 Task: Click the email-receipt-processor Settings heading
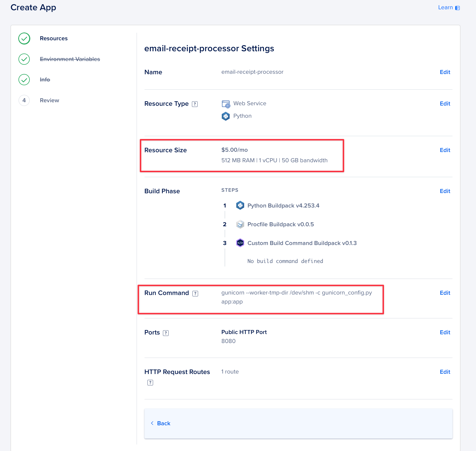209,48
